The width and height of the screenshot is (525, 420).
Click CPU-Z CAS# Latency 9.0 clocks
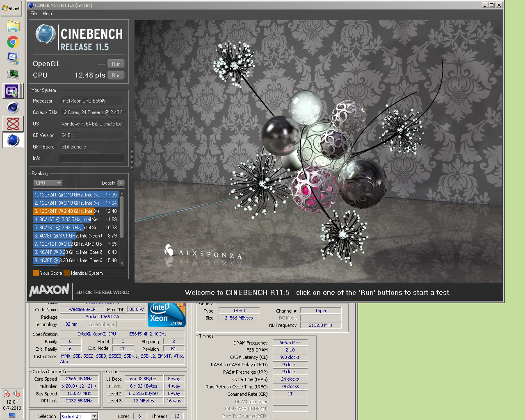[290, 358]
